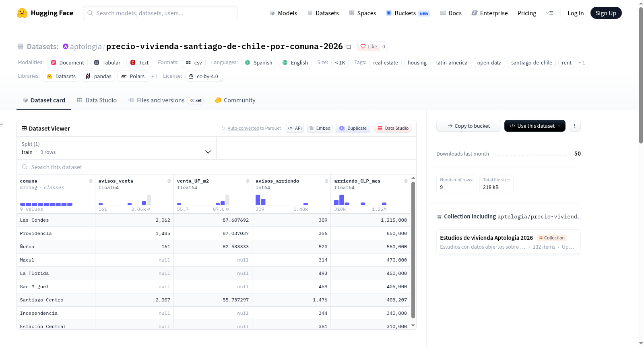Select the Dataset card tab
This screenshot has height=347, width=644.
point(44,100)
